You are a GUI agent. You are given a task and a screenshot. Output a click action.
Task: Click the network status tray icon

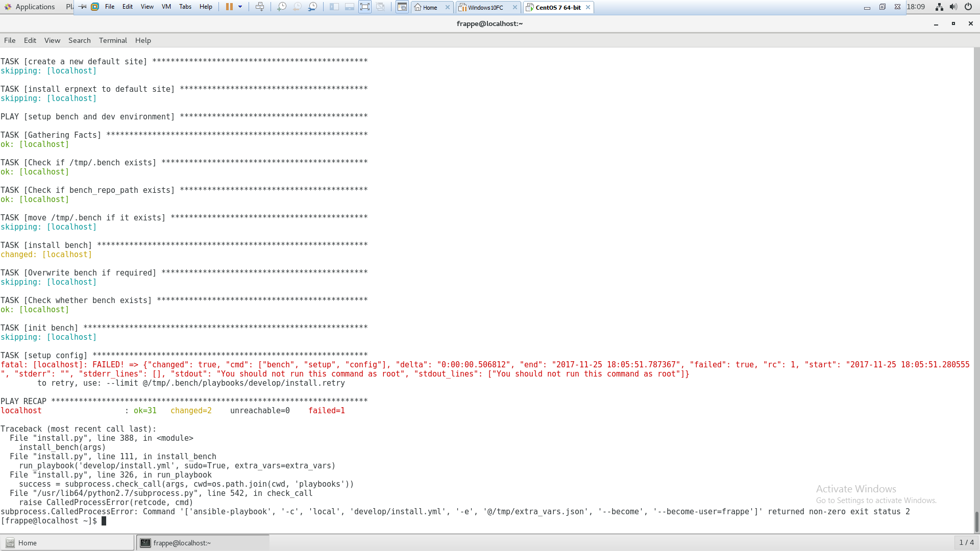pyautogui.click(x=939, y=7)
